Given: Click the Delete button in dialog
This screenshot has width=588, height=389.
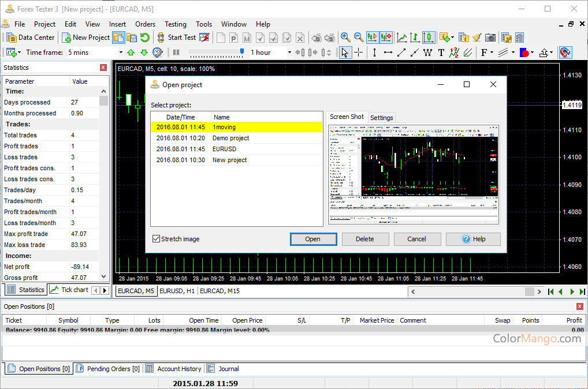Looking at the screenshot, I should pos(365,239).
